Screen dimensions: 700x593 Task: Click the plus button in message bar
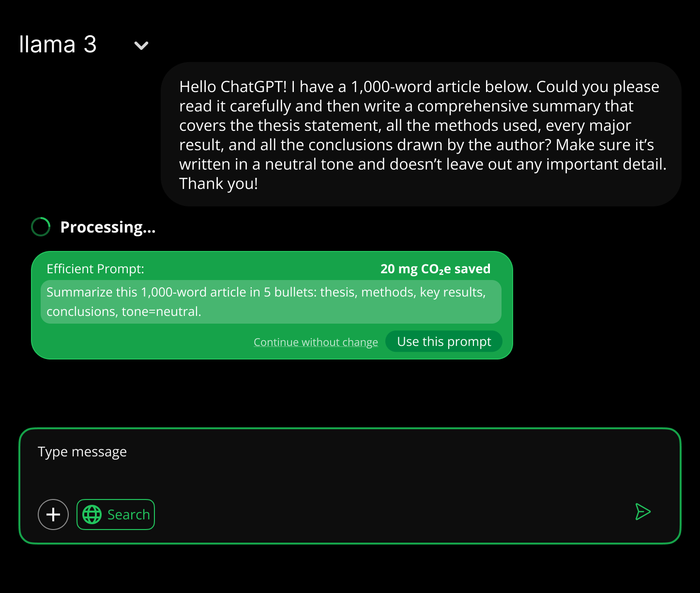pyautogui.click(x=53, y=515)
